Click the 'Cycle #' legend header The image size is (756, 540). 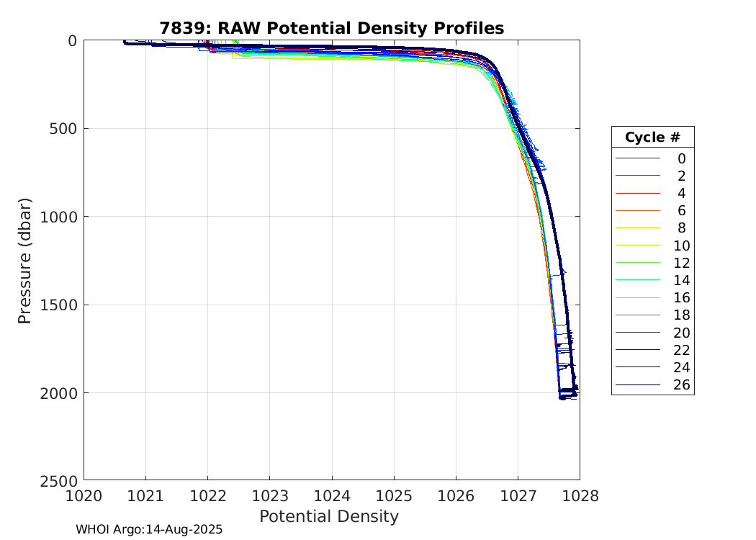pos(652,138)
